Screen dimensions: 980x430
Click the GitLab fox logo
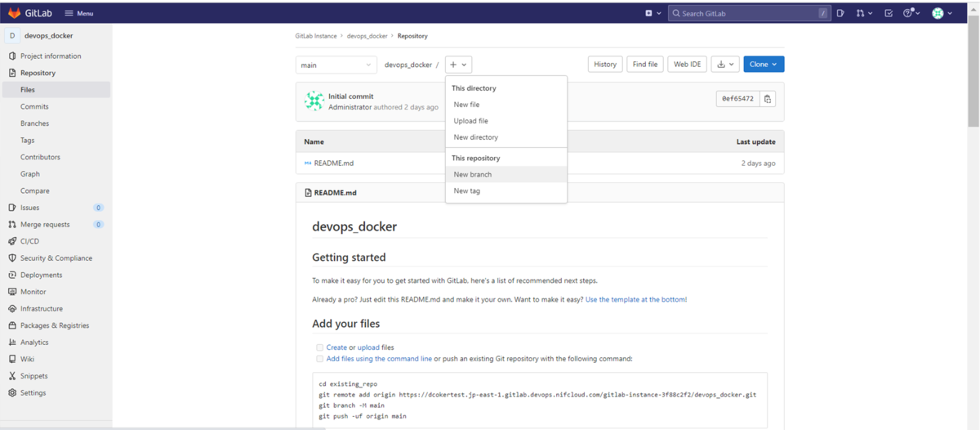coord(14,13)
